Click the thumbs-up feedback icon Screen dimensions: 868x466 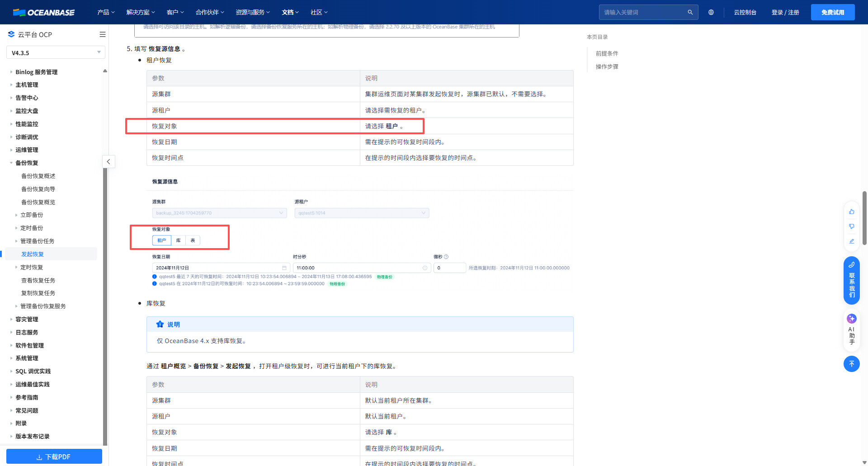point(852,212)
